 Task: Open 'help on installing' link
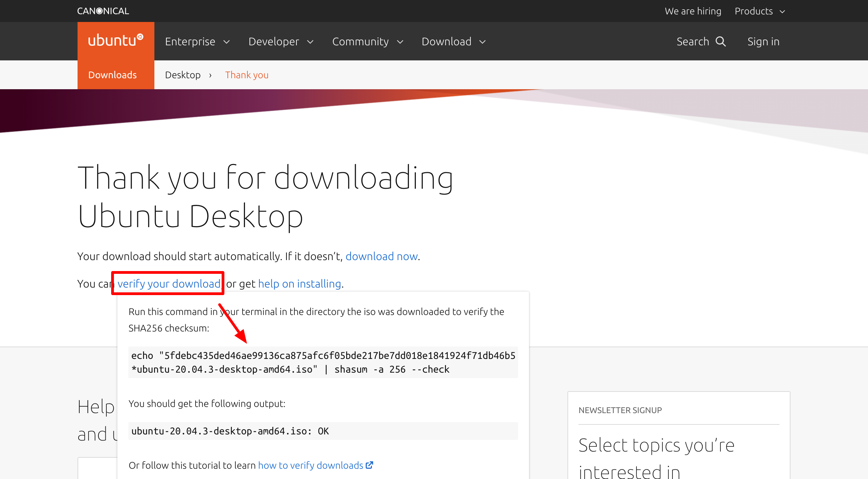point(299,284)
